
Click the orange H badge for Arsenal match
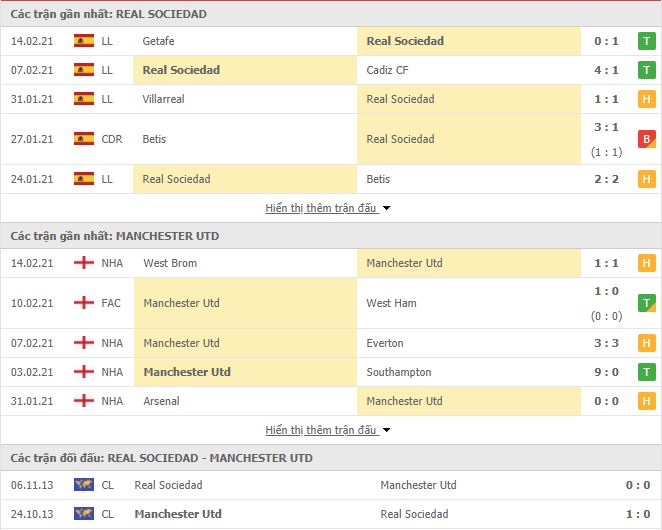646,401
